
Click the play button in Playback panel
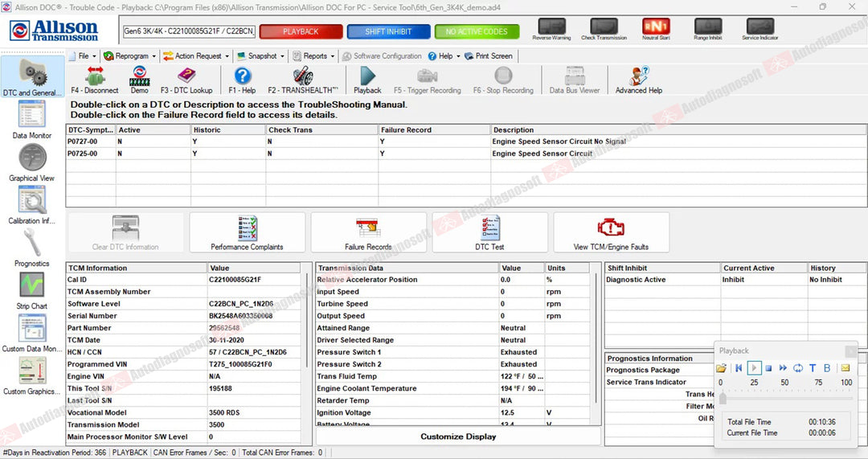[x=754, y=367]
